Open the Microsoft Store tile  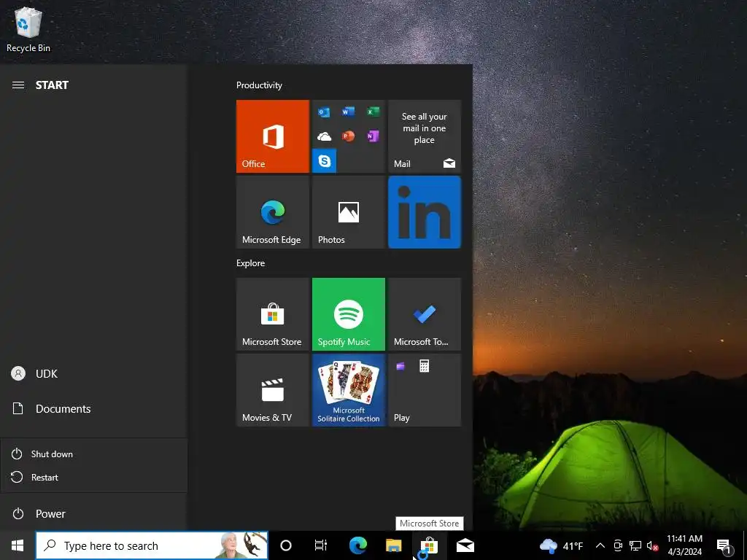(273, 314)
